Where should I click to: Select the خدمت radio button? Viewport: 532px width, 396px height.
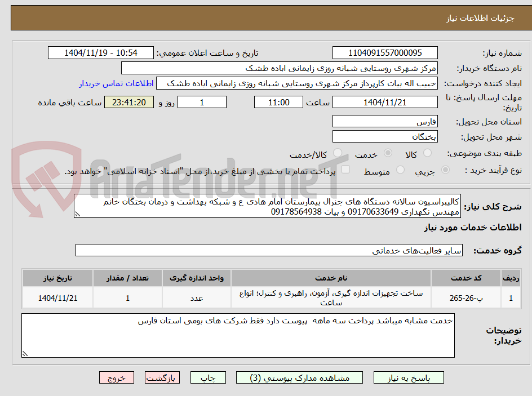coord(388,153)
